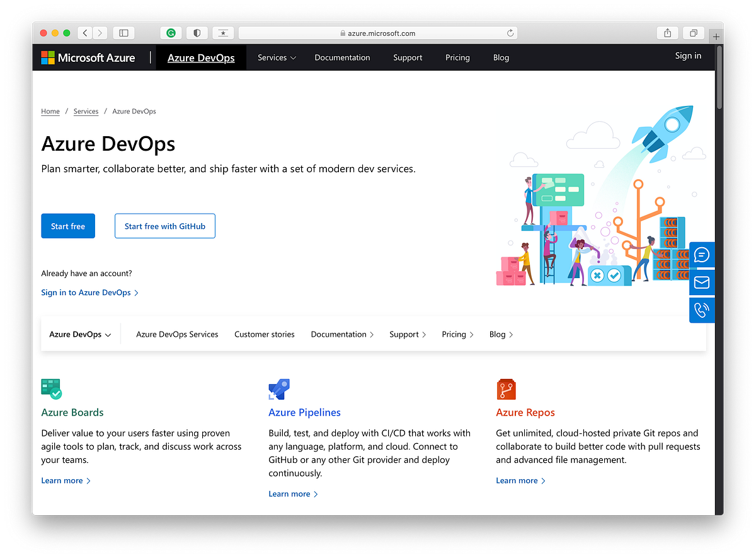This screenshot has height=558, width=756.
Task: Click the Azure Pipelines product icon
Action: click(x=279, y=388)
